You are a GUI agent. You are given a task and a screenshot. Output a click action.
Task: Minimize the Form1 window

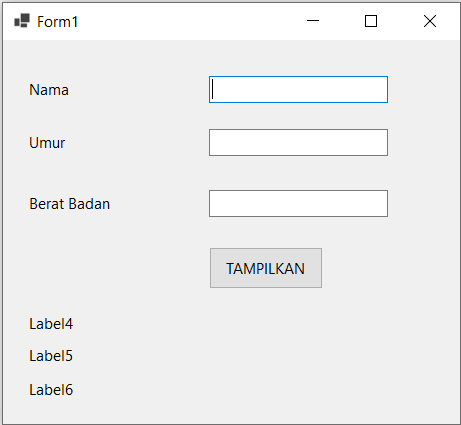[x=313, y=21]
